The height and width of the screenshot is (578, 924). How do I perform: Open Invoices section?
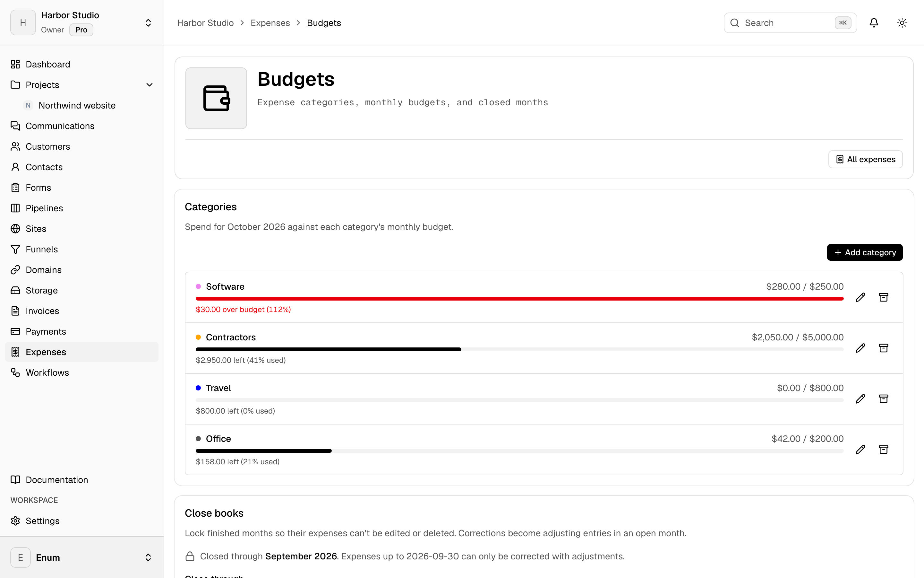[x=82, y=311]
